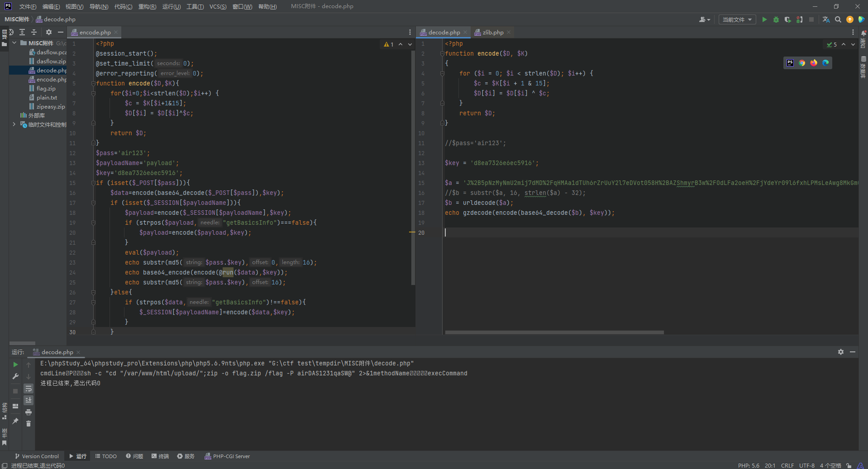This screenshot has height=469, width=868.
Task: Toggle tool window bars icon in bottom-left status corner
Action: 5,465
